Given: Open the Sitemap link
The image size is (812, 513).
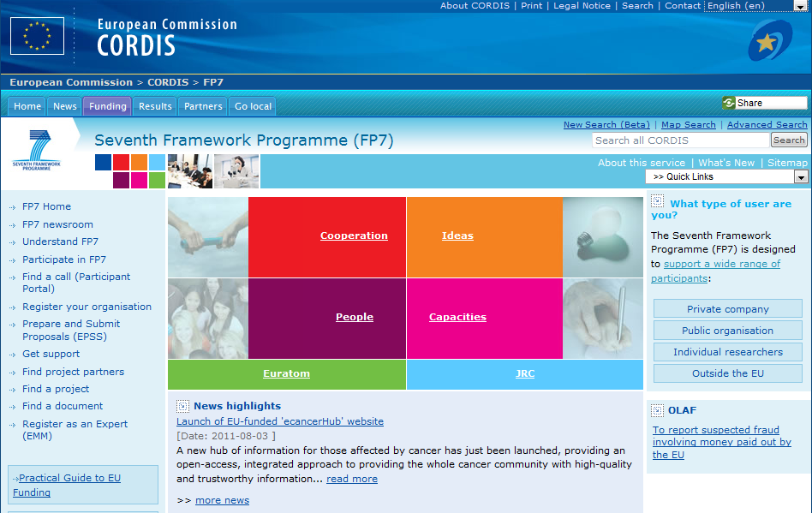Looking at the screenshot, I should 787,163.
